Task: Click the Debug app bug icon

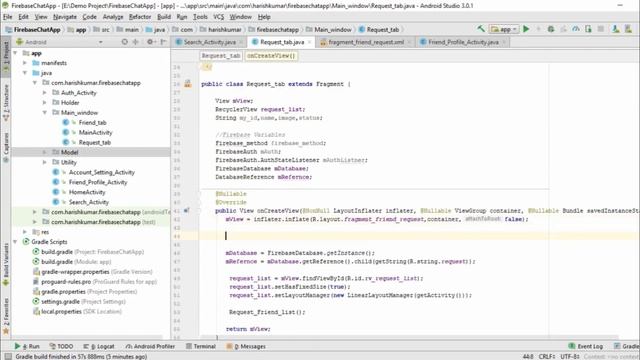Action: tap(551, 29)
